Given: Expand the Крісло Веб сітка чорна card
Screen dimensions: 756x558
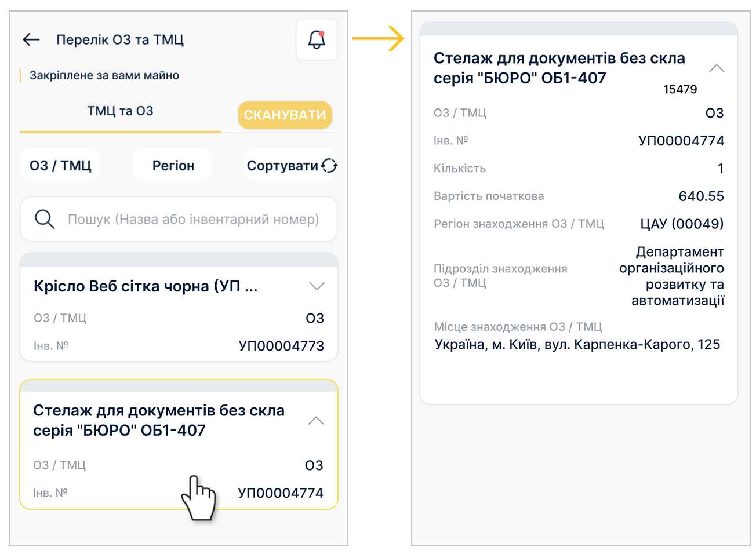Looking at the screenshot, I should (317, 286).
